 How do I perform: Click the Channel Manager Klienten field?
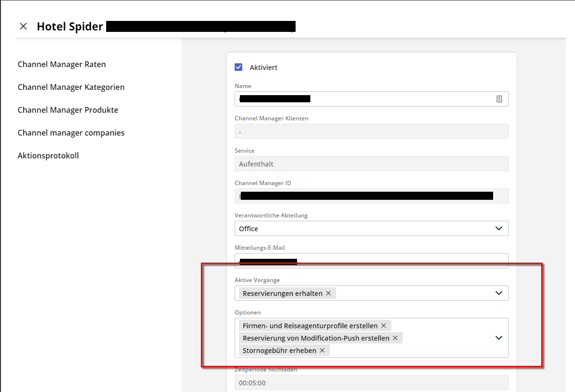point(371,131)
